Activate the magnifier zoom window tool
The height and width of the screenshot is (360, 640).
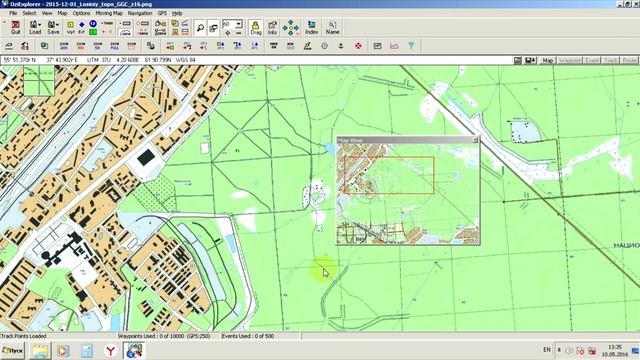click(200, 28)
